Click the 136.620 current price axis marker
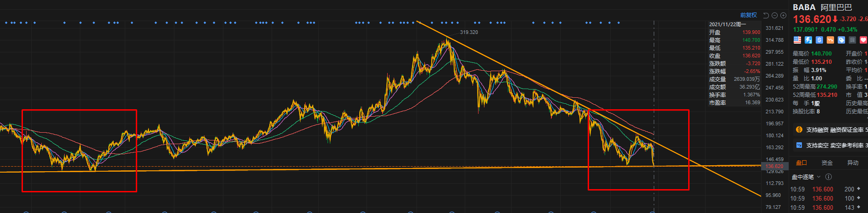The width and height of the screenshot is (868, 213). [774, 166]
